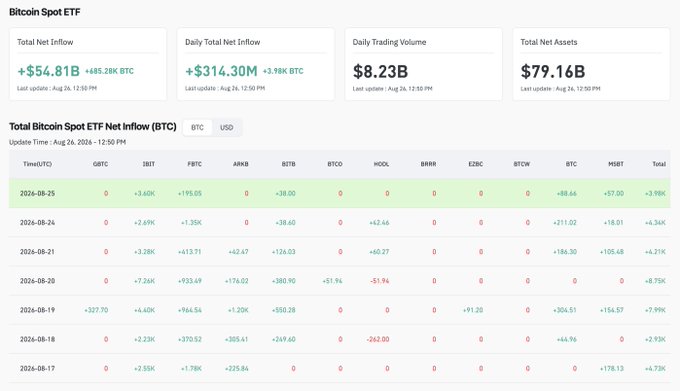
Task: Click the EZBC column header
Action: 475,164
